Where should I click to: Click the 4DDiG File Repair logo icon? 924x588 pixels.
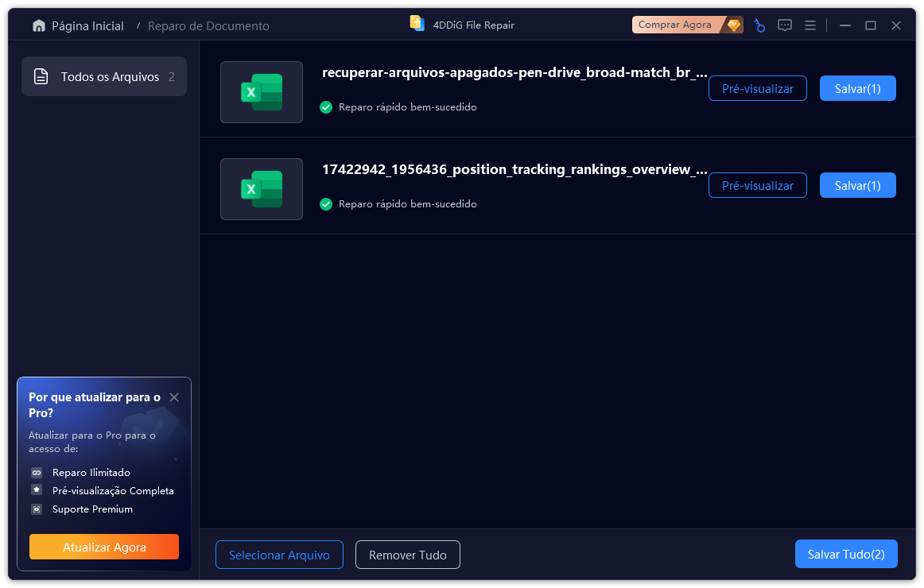point(417,24)
